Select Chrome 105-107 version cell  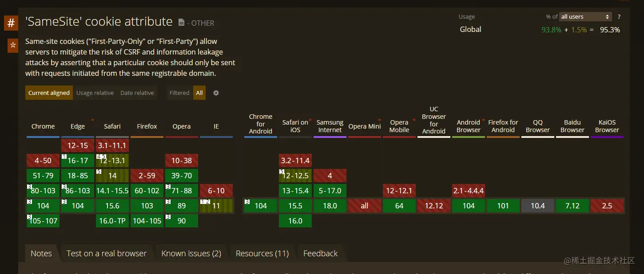43,221
